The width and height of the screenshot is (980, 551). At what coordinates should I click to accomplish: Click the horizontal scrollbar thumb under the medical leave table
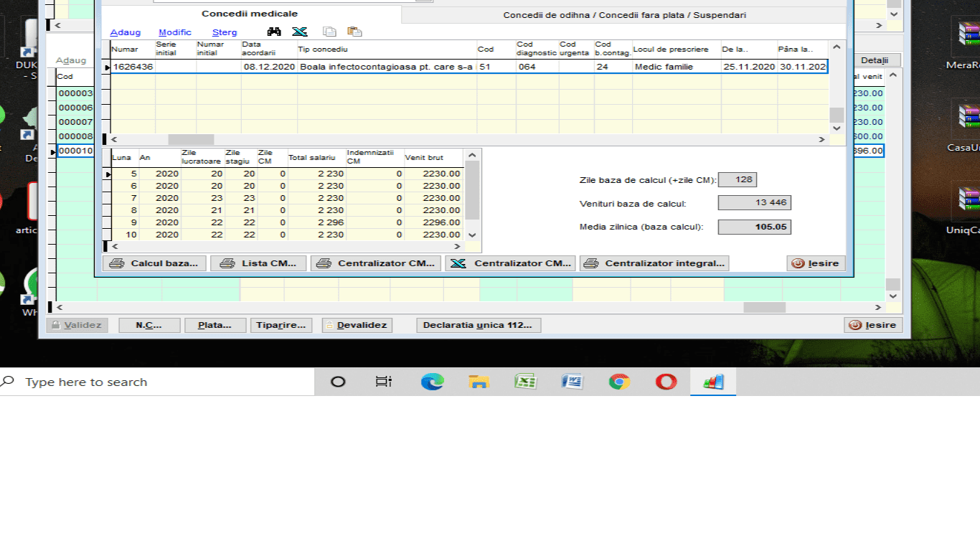[191, 140]
